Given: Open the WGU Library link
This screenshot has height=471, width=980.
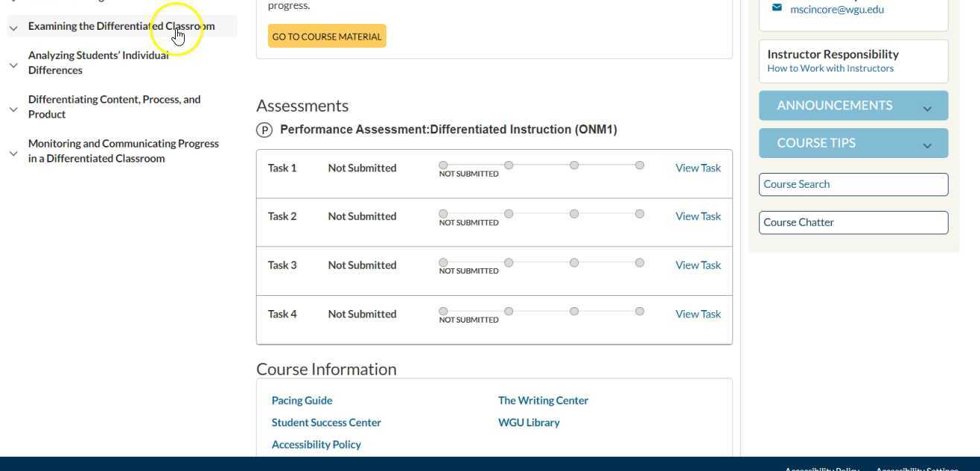Looking at the screenshot, I should click(x=529, y=423).
